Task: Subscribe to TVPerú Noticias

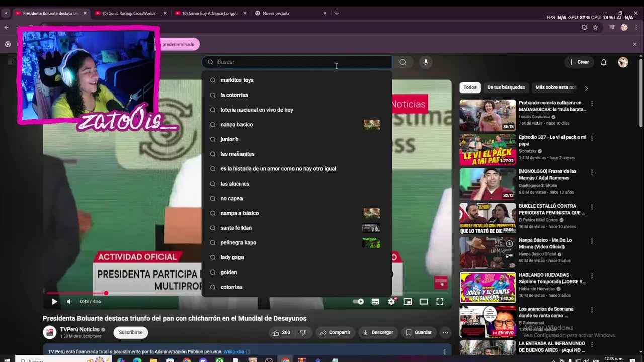Action: 131,332
